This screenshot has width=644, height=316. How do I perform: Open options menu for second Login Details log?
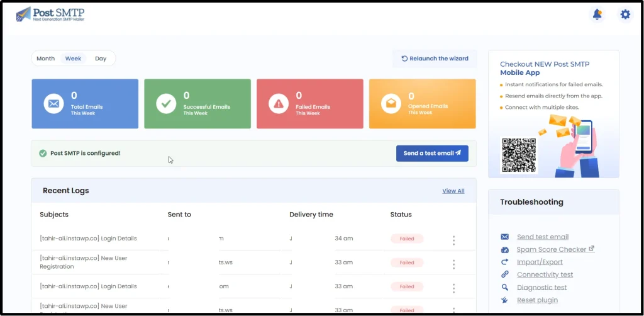click(x=453, y=288)
